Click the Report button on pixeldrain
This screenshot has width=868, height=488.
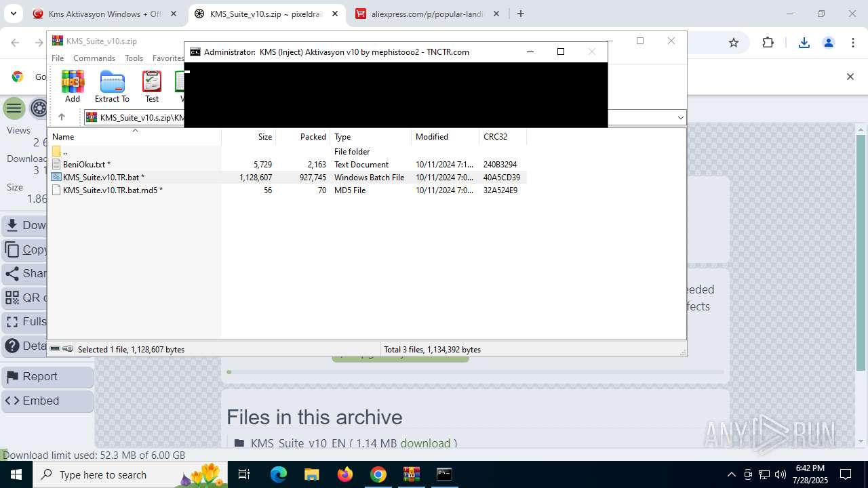pyautogui.click(x=48, y=377)
